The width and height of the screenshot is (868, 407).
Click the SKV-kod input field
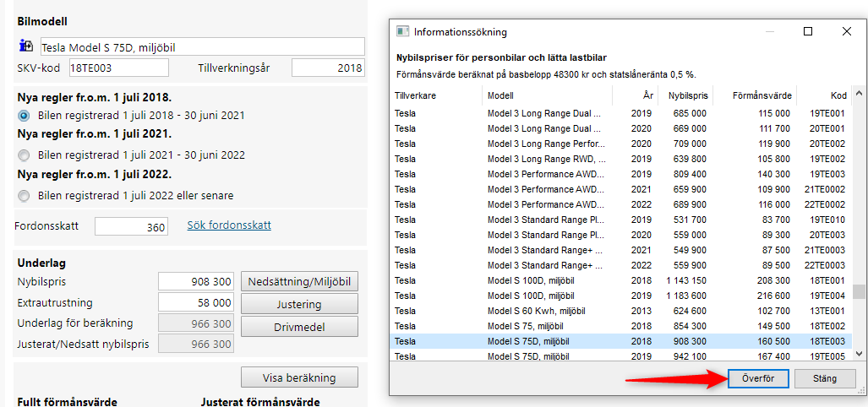(x=118, y=68)
